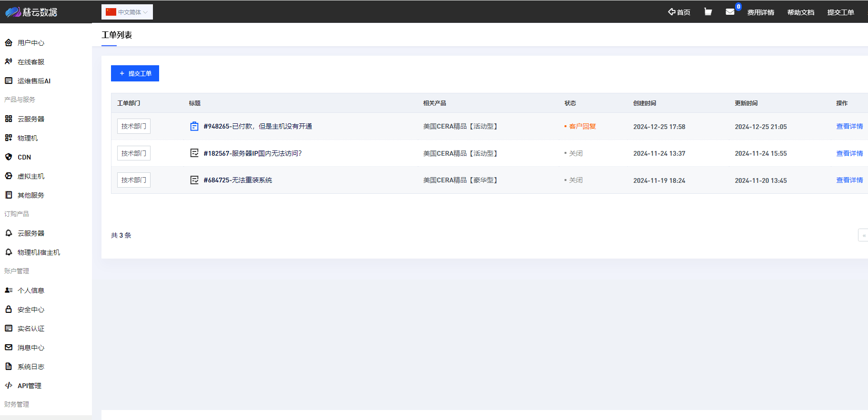Click the 运维售后AI sidebar icon
The height and width of the screenshot is (420, 868).
coord(9,80)
